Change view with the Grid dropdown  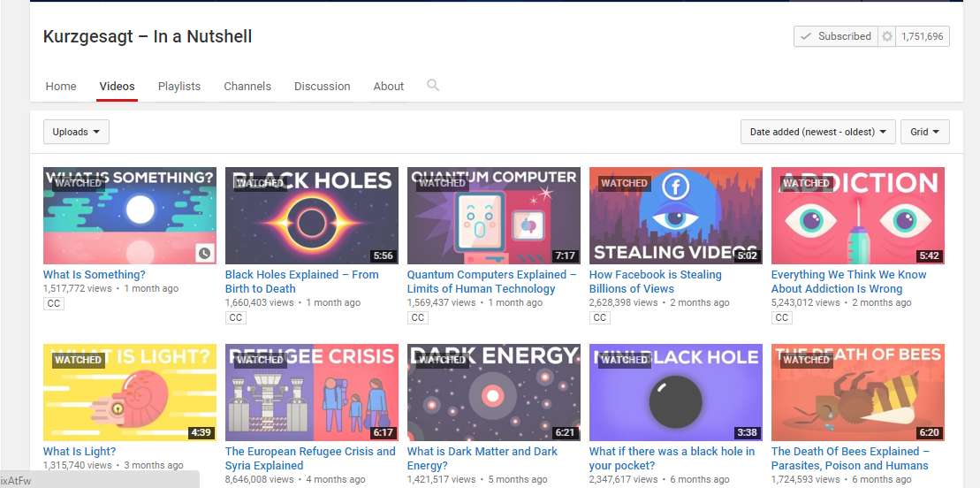925,132
